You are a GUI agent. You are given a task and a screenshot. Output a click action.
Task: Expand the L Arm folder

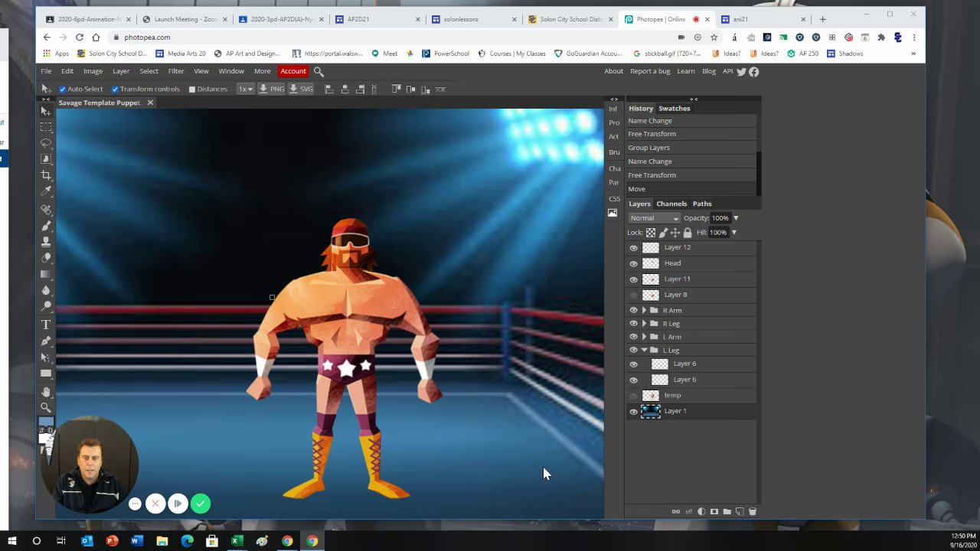tap(644, 337)
